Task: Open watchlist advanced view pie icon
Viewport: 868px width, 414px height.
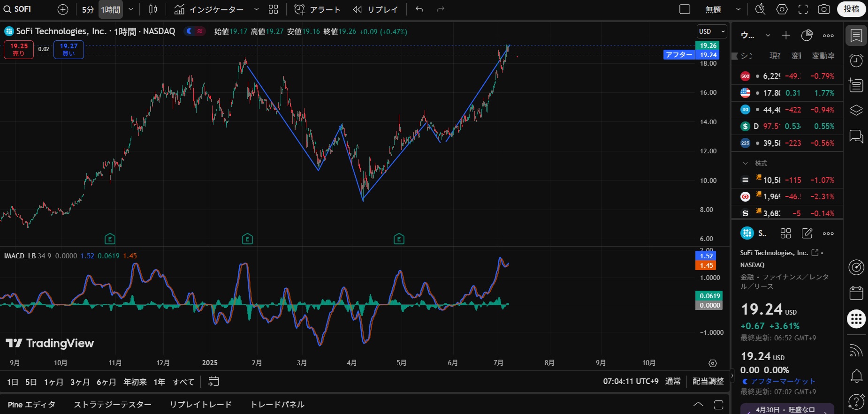Action: coord(807,35)
